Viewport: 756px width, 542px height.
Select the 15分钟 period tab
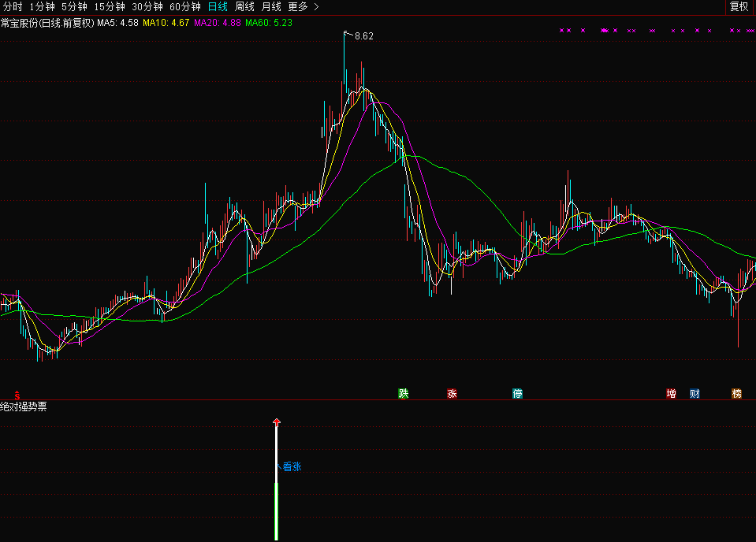tap(110, 6)
